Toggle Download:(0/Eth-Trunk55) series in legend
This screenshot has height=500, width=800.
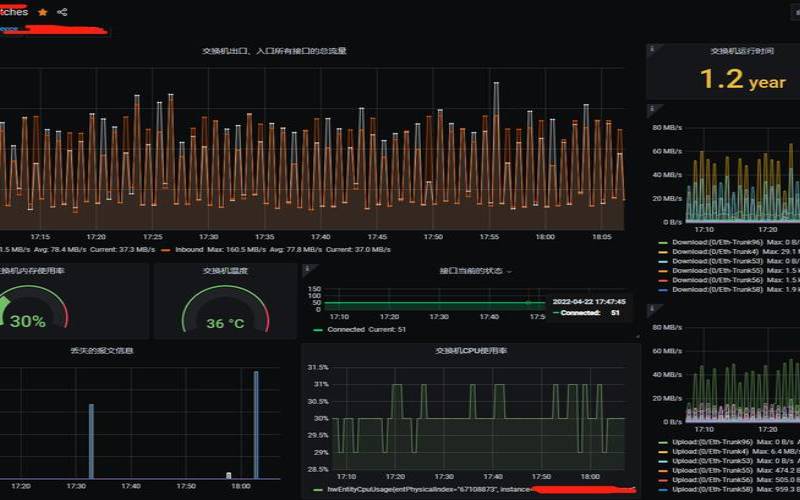pyautogui.click(x=717, y=270)
